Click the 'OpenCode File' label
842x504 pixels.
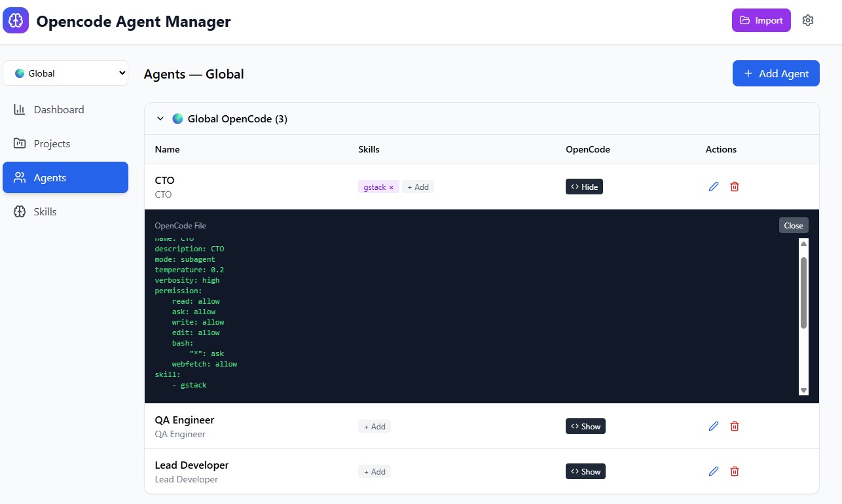tap(180, 226)
